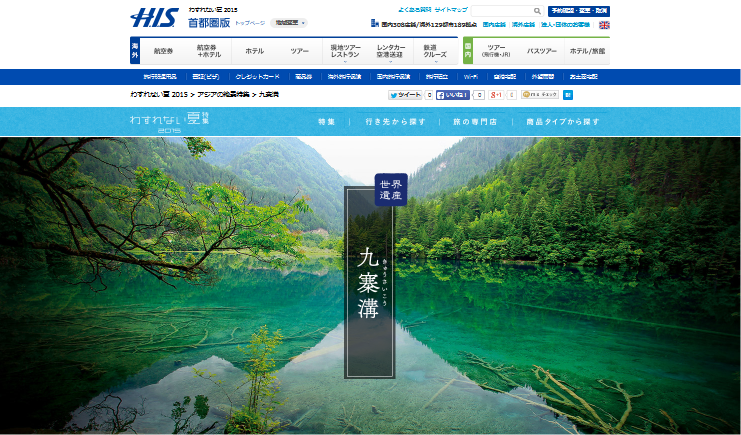Click the Facebook like count box
The height and width of the screenshot is (435, 741).
click(x=479, y=95)
